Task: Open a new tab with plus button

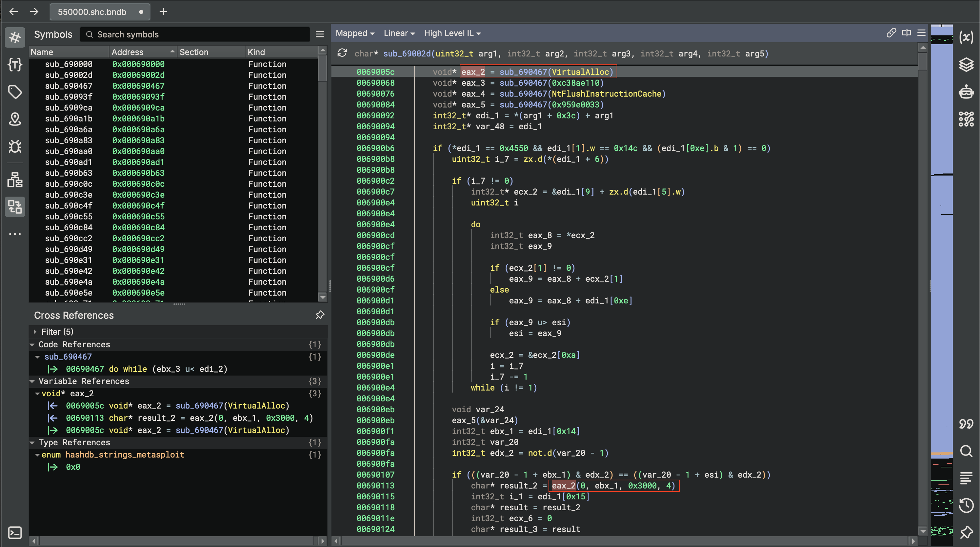Action: click(x=163, y=12)
